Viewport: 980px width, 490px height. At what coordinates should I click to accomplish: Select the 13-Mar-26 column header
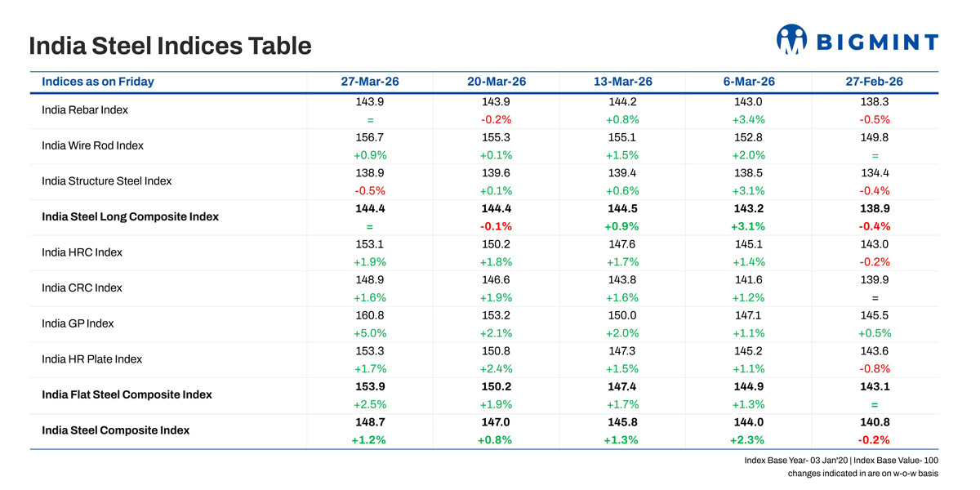623,82
